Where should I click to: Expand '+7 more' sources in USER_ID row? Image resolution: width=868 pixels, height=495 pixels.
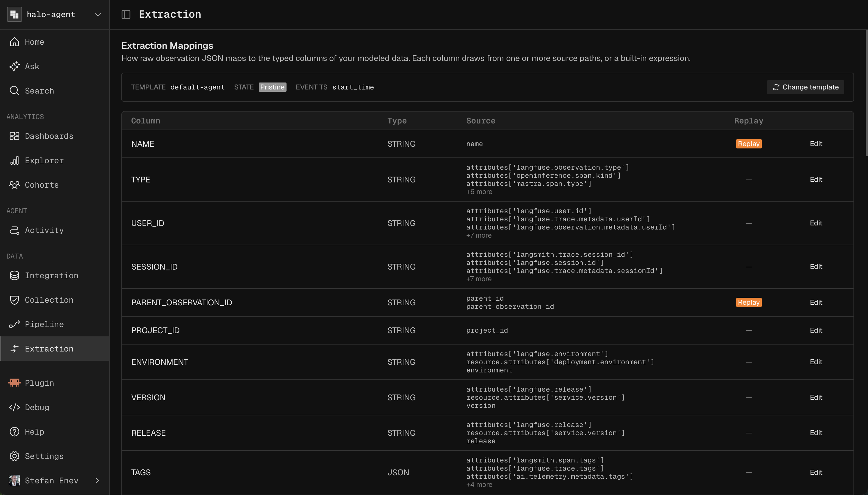pyautogui.click(x=479, y=235)
